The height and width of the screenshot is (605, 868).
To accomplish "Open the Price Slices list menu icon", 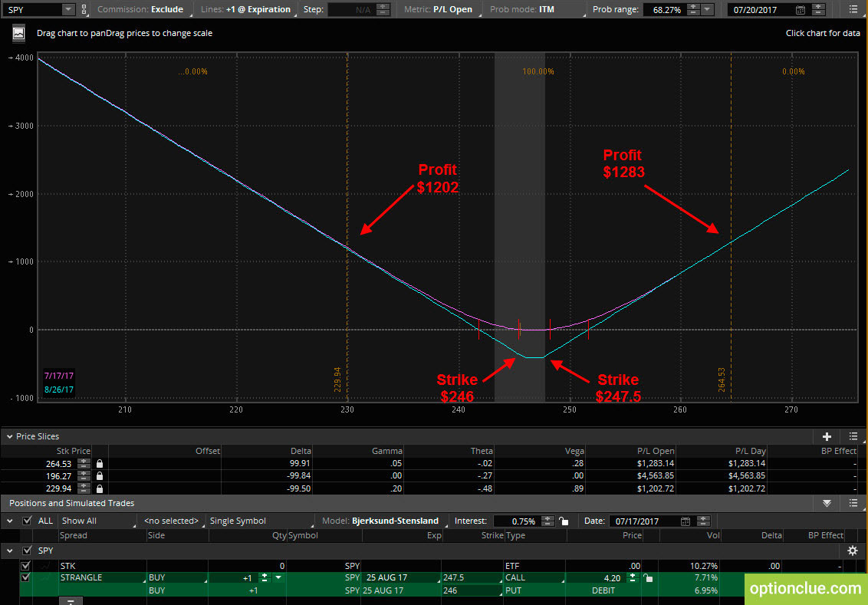I will (x=853, y=436).
